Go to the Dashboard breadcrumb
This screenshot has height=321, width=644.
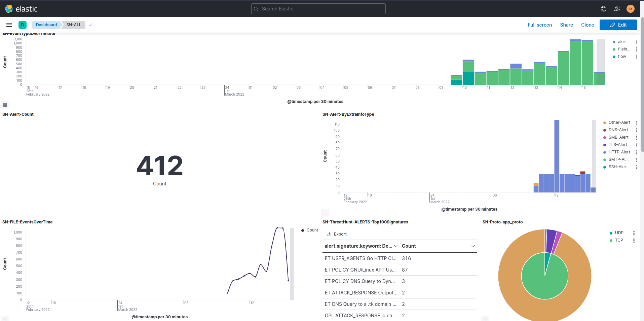pos(46,25)
